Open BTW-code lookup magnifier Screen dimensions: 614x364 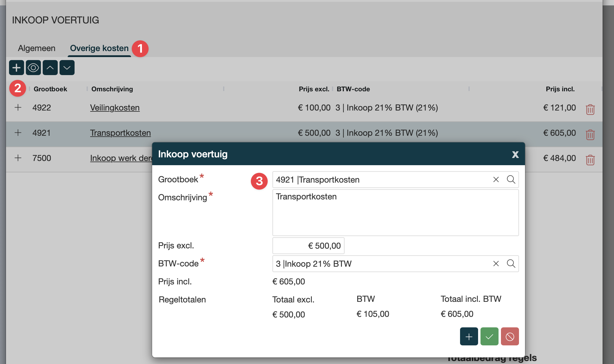coord(511,264)
